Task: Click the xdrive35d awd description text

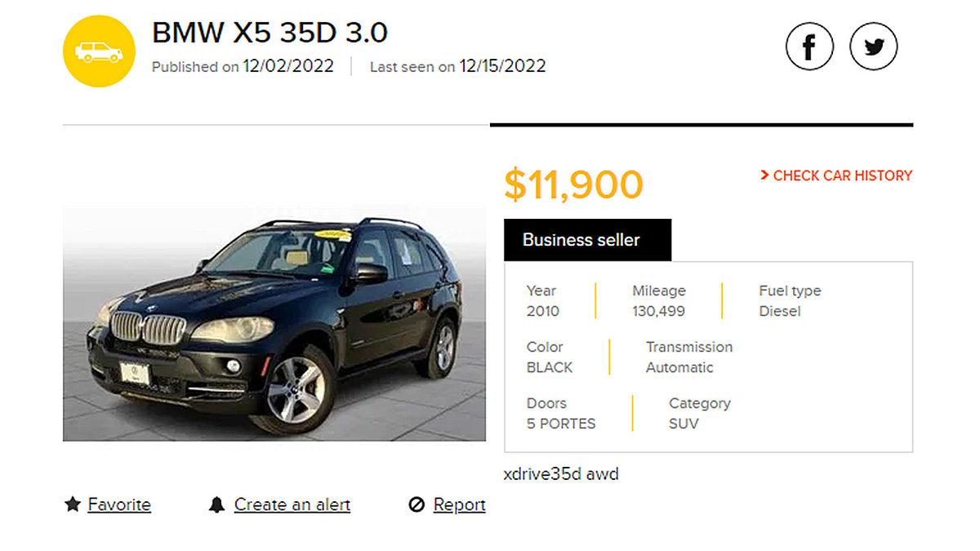Action: coord(561,474)
